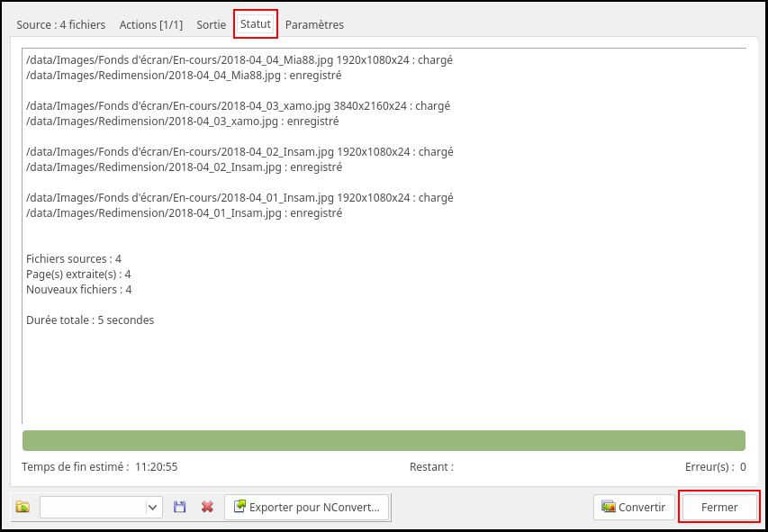This screenshot has width=768, height=532.
Task: Click the Durée totale : 5 secondes line
Action: pyautogui.click(x=90, y=320)
